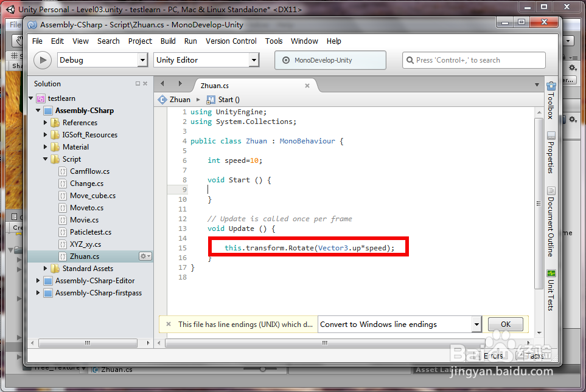Collapse the Script folder
Screen dimensions: 586x392
pos(45,159)
